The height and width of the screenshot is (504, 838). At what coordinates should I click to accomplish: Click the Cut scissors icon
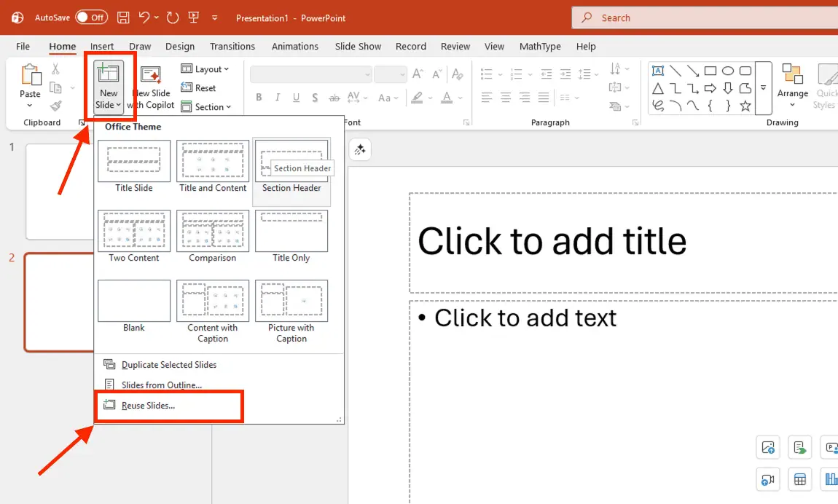tap(55, 69)
